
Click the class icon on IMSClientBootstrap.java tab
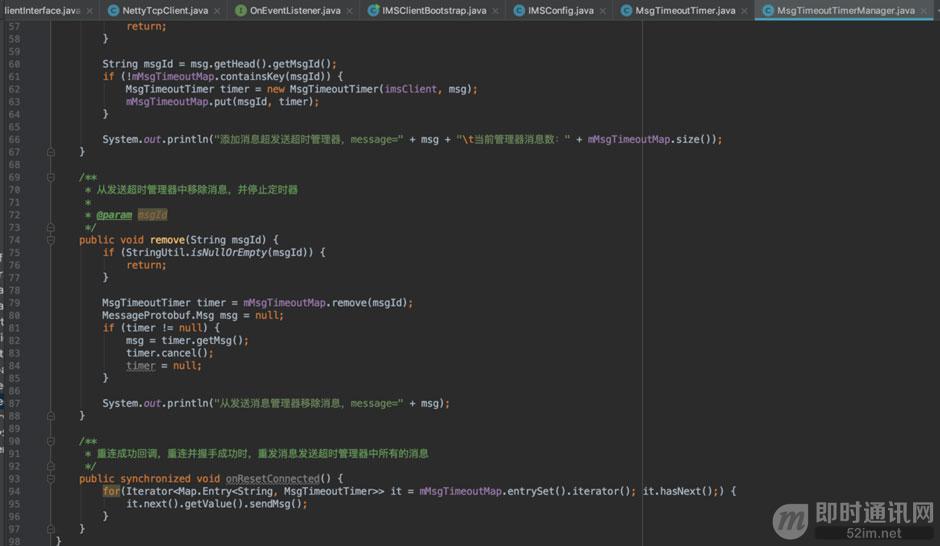pos(373,10)
